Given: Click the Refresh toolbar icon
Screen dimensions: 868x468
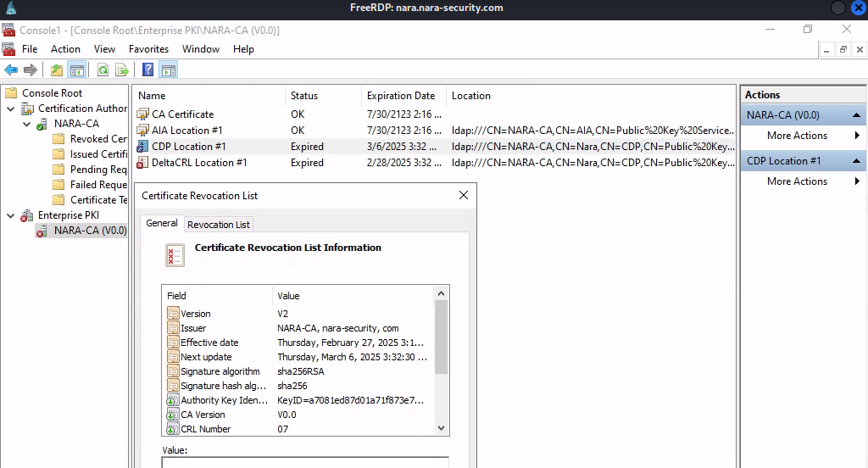Looking at the screenshot, I should pyautogui.click(x=103, y=70).
